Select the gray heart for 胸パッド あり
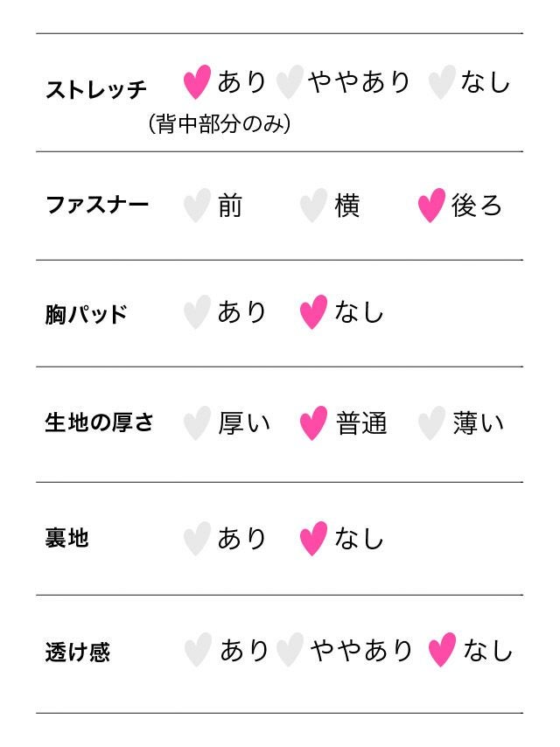 [x=197, y=312]
